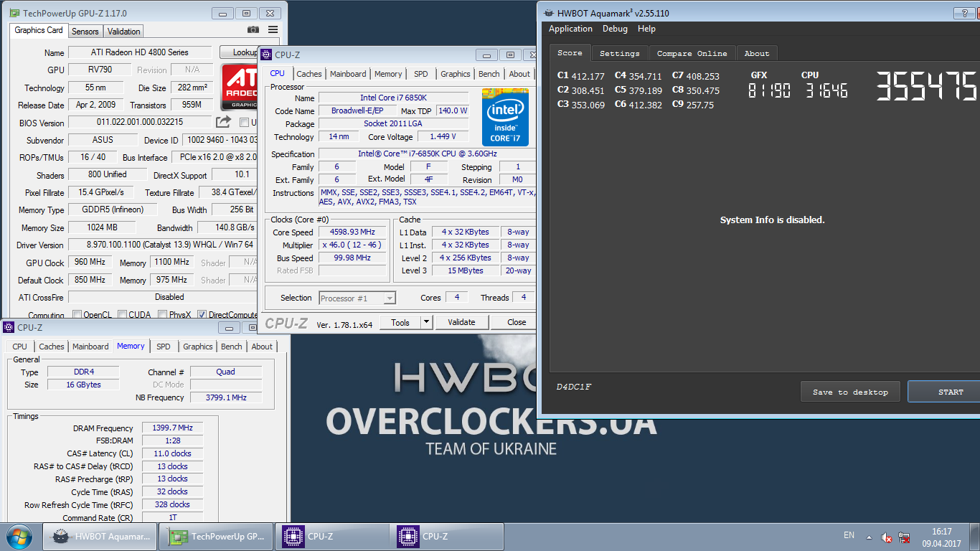Image resolution: width=980 pixels, height=551 pixels.
Task: Toggle the CUDA checkbox in GPU-Z
Action: click(122, 315)
